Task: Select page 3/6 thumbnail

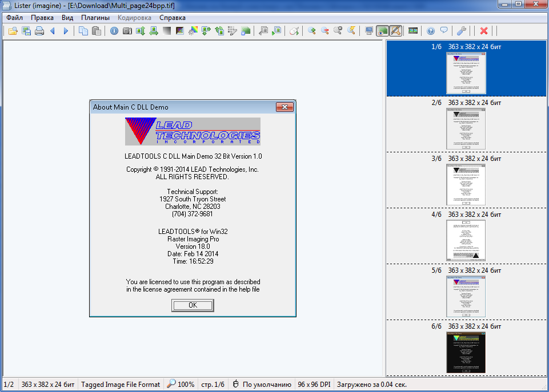Action: click(x=466, y=185)
